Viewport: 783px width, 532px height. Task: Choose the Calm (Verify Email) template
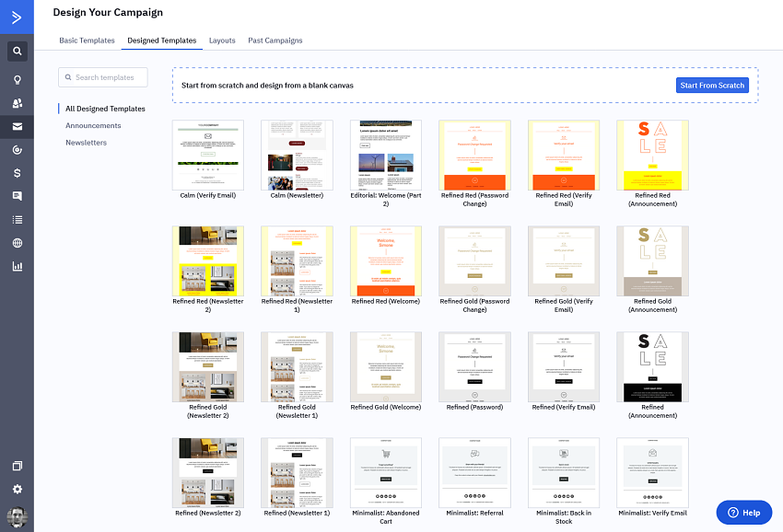click(x=208, y=156)
